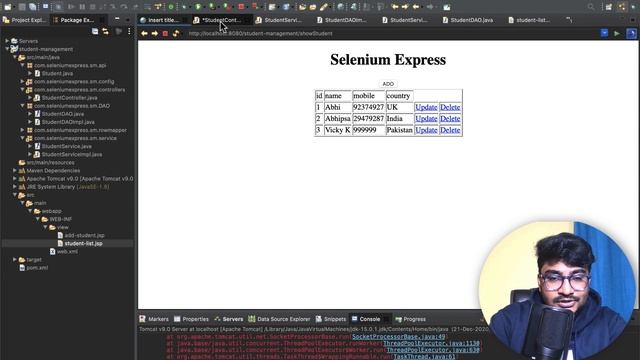Open Package Explorer view menu (three dots)
This screenshot has width=640, height=360.
(129, 31)
